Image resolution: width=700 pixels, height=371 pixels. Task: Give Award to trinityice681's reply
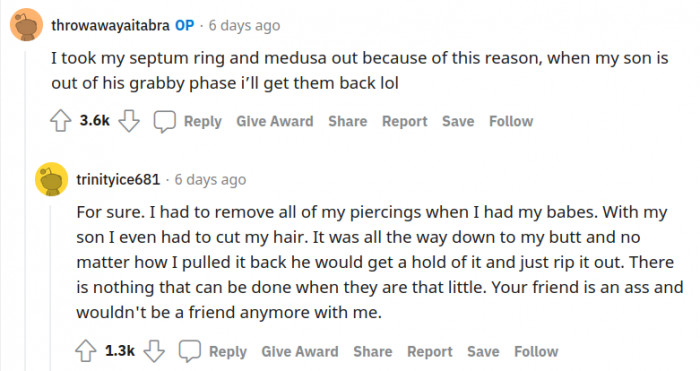[300, 352]
